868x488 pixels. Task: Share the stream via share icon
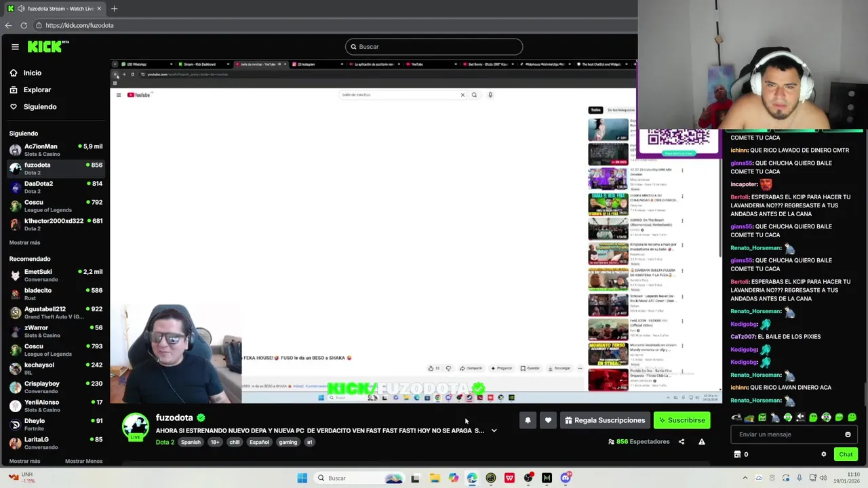(x=682, y=442)
